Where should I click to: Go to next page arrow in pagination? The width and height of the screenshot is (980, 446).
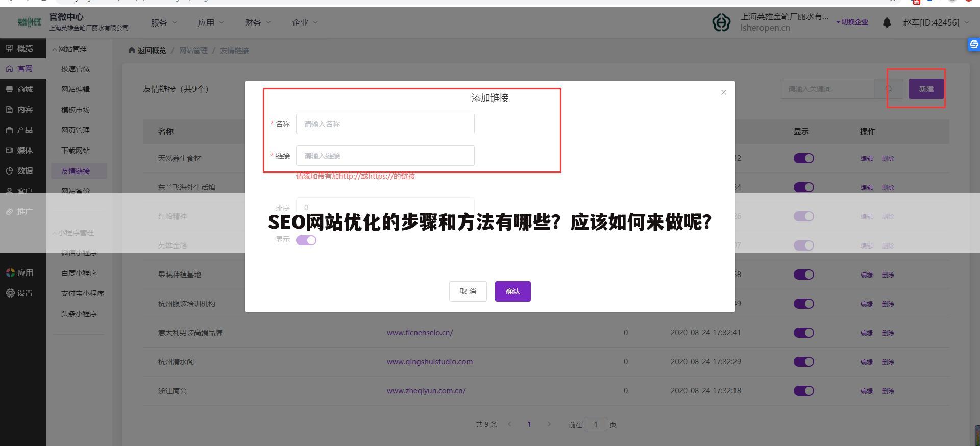tap(549, 424)
